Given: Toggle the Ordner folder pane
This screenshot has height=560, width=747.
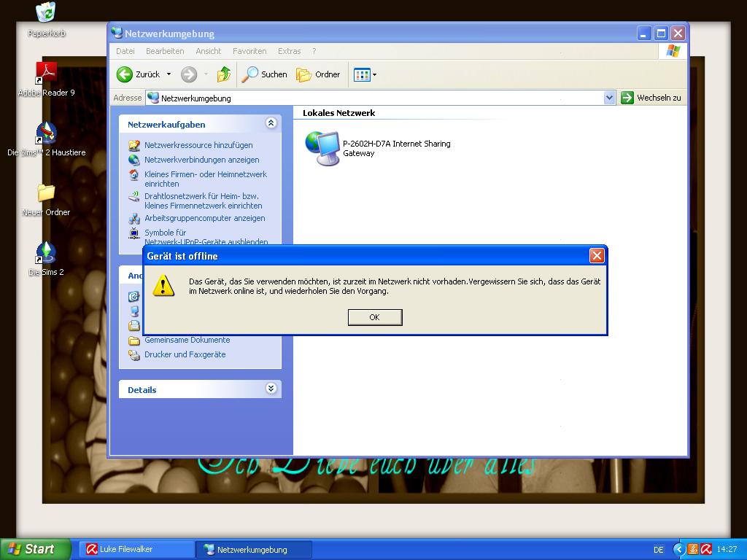Looking at the screenshot, I should pyautogui.click(x=318, y=74).
